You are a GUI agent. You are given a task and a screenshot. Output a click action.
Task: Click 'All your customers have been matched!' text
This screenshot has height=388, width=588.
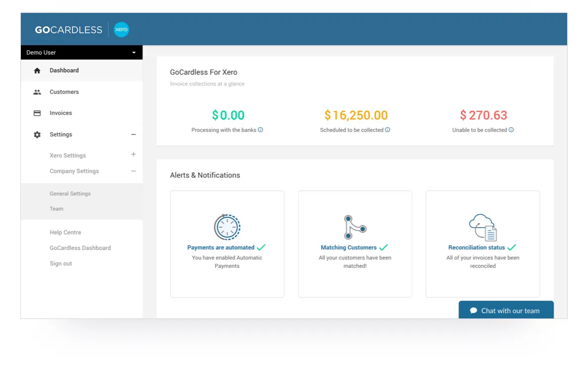[355, 262]
